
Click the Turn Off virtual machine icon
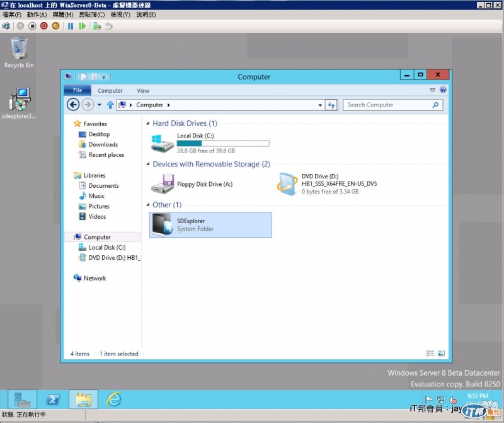coord(32,26)
